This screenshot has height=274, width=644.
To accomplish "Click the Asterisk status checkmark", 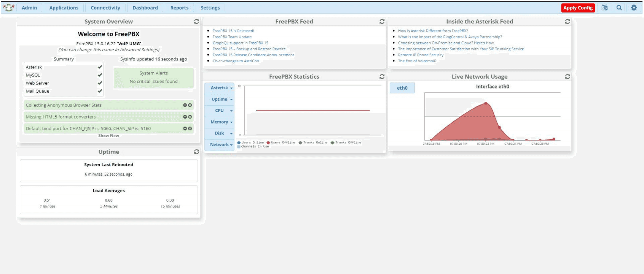I will [x=100, y=67].
